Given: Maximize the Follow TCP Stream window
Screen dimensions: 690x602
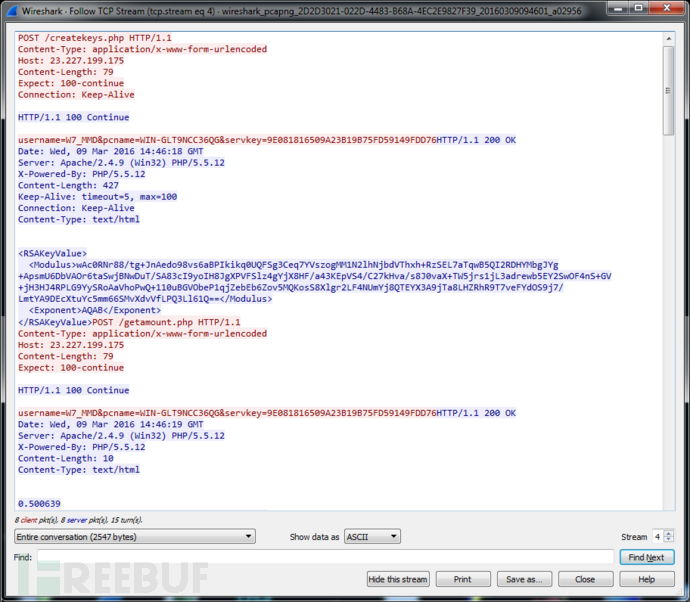Looking at the screenshot, I should pos(638,7).
